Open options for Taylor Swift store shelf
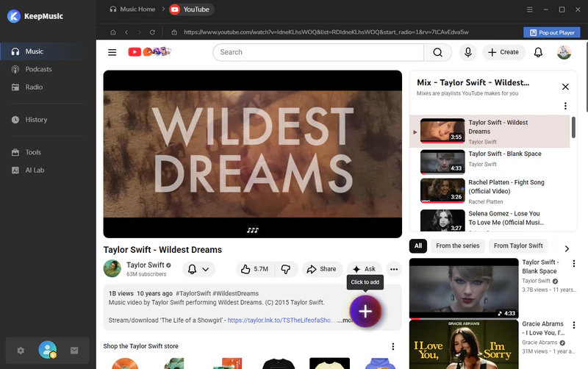 click(393, 346)
